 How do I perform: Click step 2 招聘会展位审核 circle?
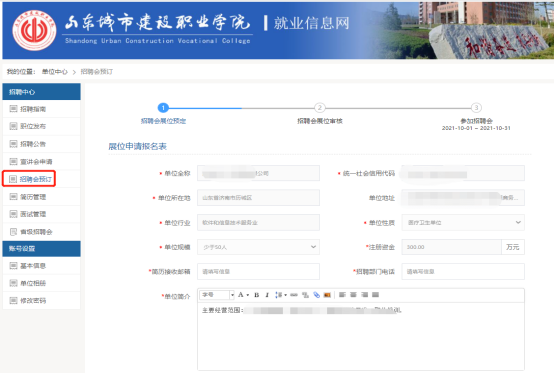pyautogui.click(x=319, y=108)
